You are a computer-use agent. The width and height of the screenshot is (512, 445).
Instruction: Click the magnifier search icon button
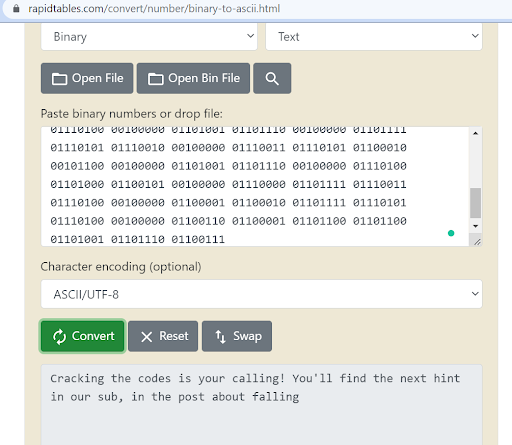(272, 78)
